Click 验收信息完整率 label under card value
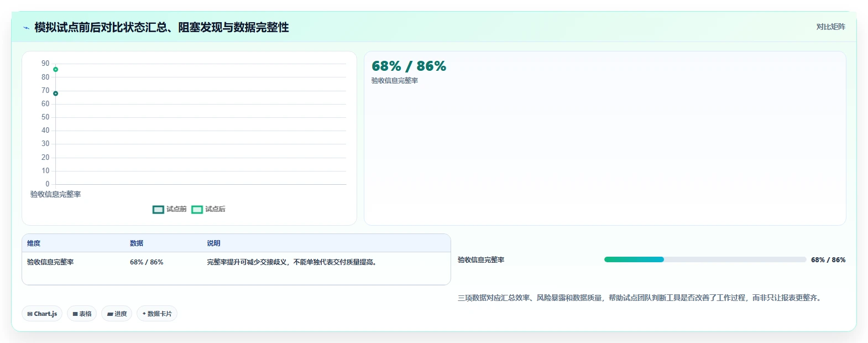868x343 pixels. (395, 81)
